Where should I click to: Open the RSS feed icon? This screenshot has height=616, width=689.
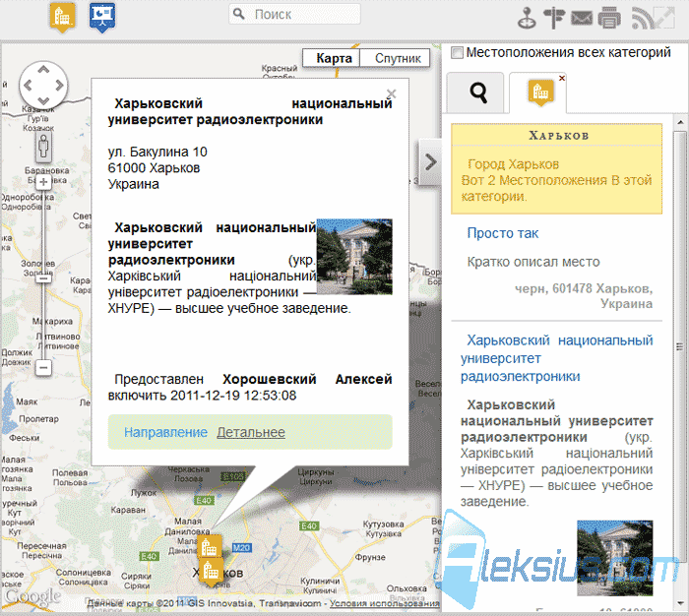click(x=640, y=19)
